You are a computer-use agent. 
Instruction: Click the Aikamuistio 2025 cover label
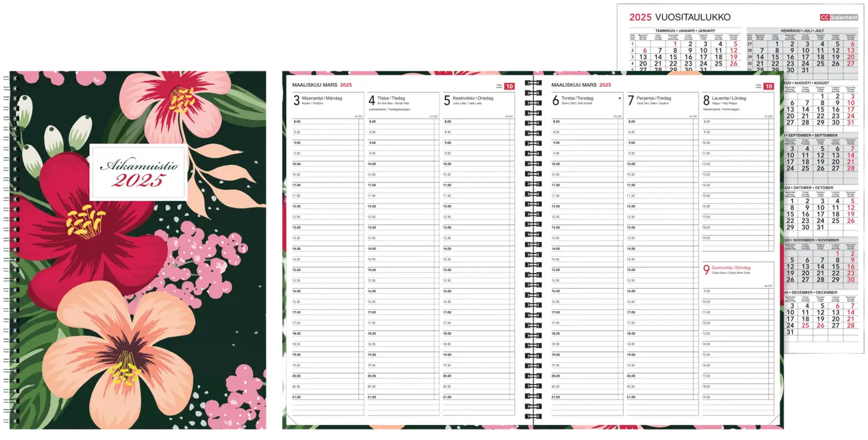pyautogui.click(x=137, y=173)
